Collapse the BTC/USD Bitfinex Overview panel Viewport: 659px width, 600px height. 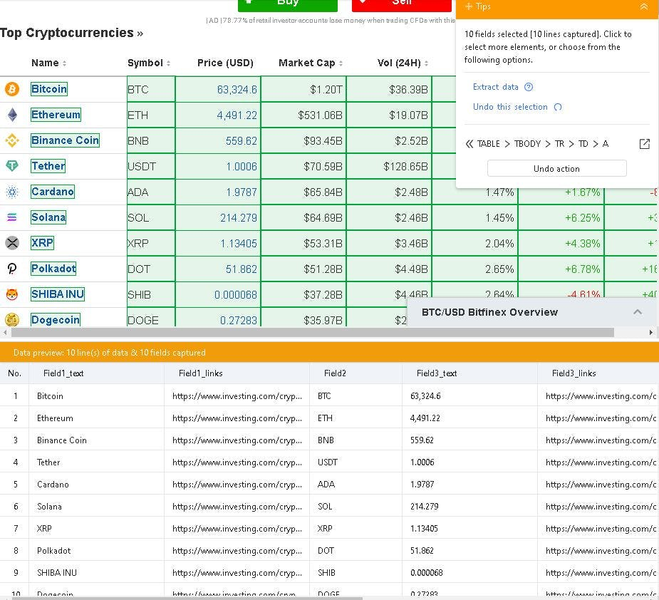[x=638, y=312]
